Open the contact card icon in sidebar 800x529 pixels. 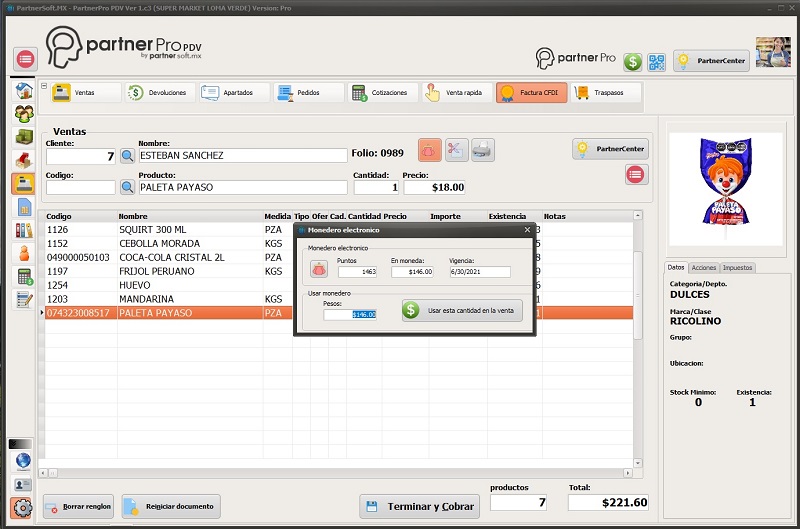coord(22,484)
